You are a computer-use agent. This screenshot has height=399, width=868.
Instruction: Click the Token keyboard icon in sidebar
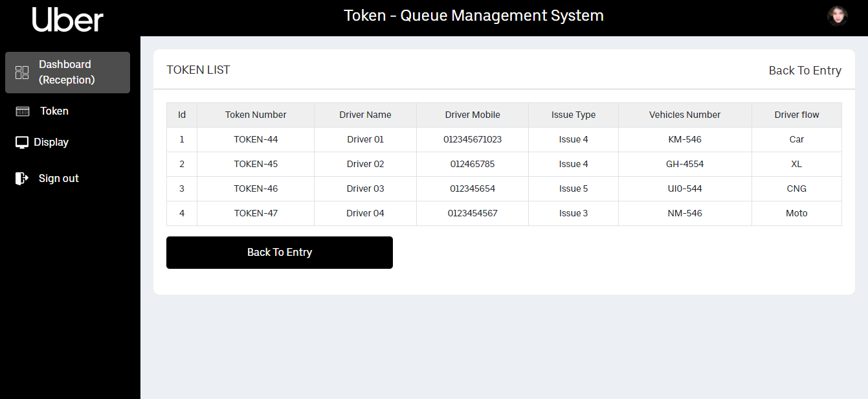23,111
